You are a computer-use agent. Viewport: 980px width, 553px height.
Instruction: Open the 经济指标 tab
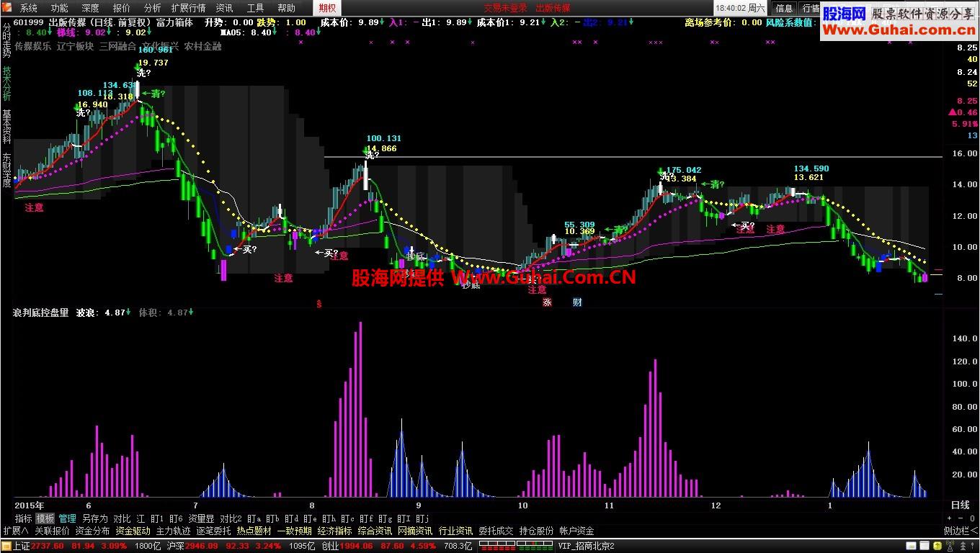(x=334, y=531)
